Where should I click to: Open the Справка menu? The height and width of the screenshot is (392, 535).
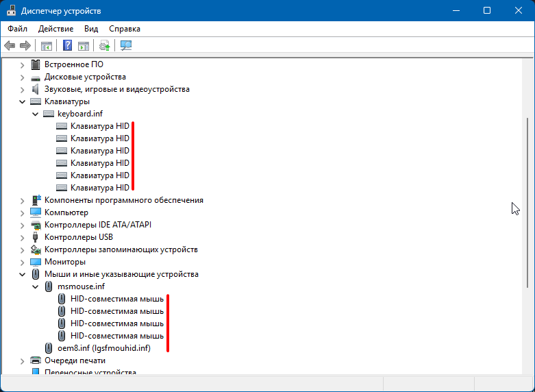[x=125, y=29]
